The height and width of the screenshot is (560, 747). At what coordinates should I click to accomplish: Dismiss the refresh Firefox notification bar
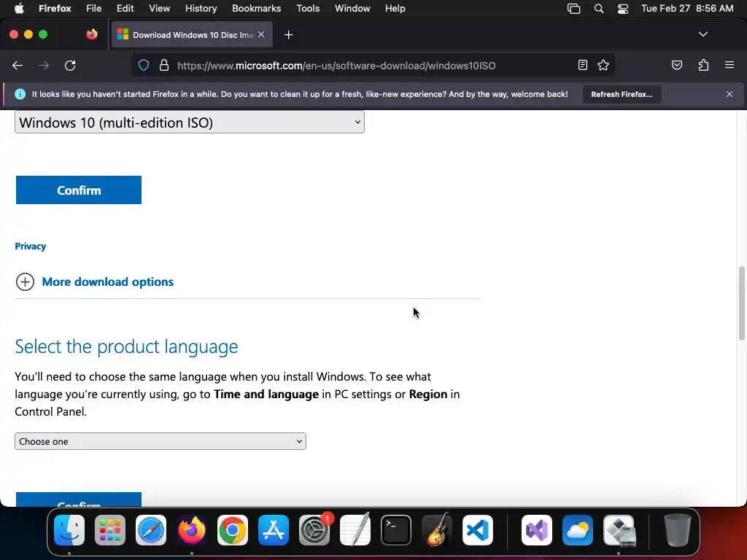coord(729,94)
